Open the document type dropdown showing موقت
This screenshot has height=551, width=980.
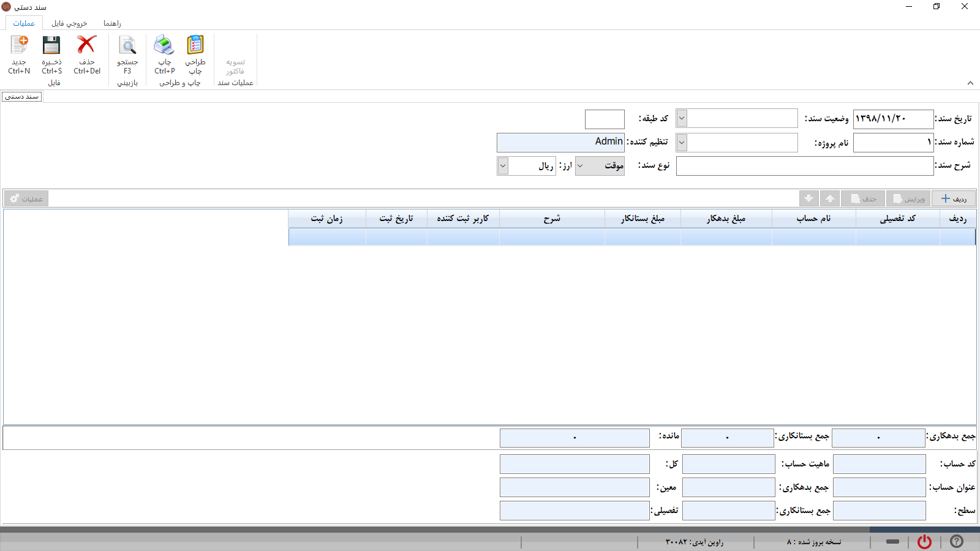pyautogui.click(x=581, y=166)
